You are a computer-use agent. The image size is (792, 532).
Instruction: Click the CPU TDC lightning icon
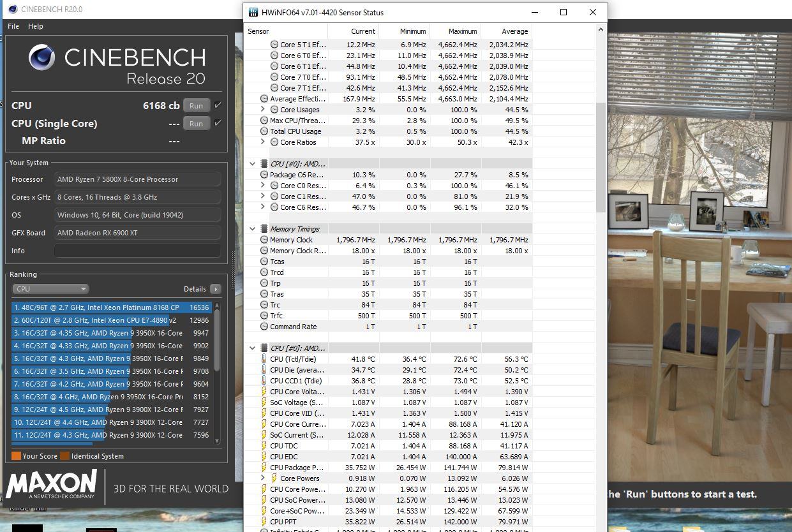click(x=264, y=446)
